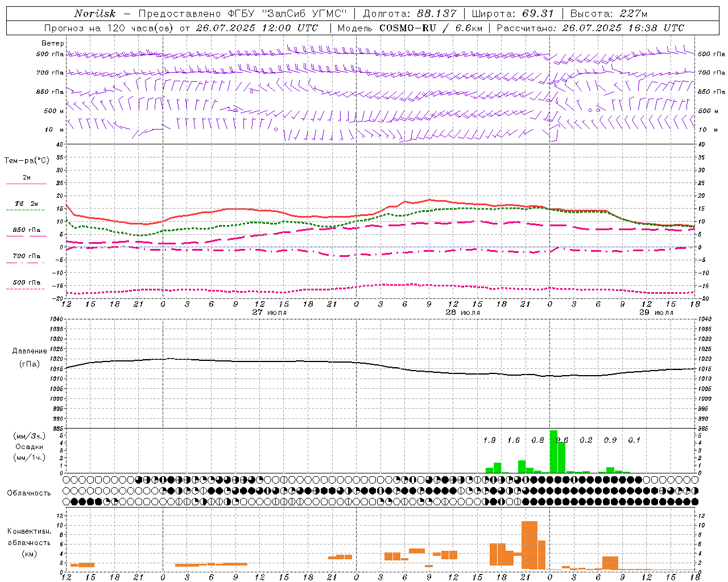Click the 0.9 precipitation total
The image size is (728, 582).
610,440
